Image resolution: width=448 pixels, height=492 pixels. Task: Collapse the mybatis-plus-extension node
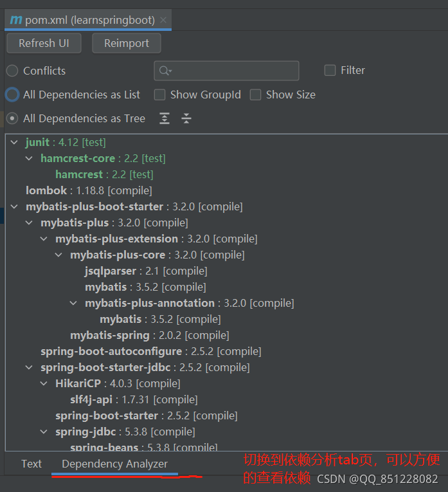[x=44, y=239]
